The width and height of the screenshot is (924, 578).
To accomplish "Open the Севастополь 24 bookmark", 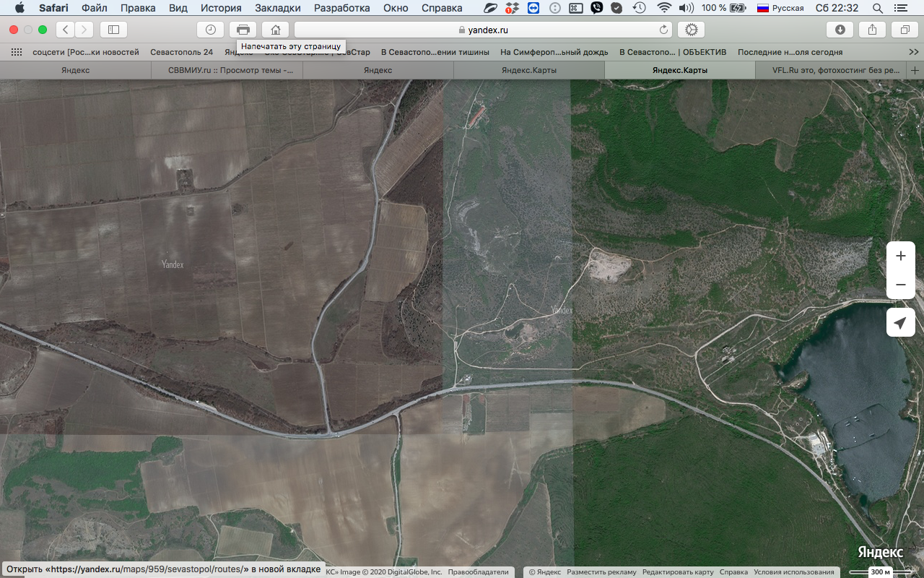I will 182,52.
